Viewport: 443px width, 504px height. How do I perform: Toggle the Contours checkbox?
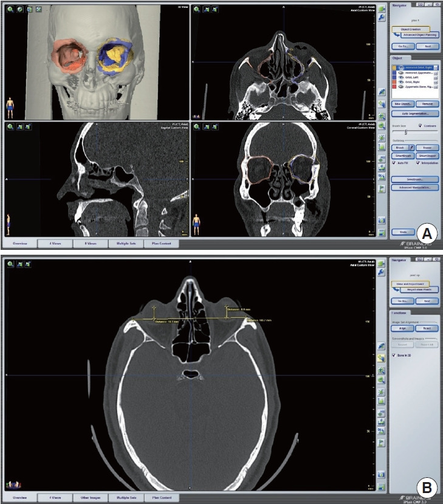[x=420, y=125]
